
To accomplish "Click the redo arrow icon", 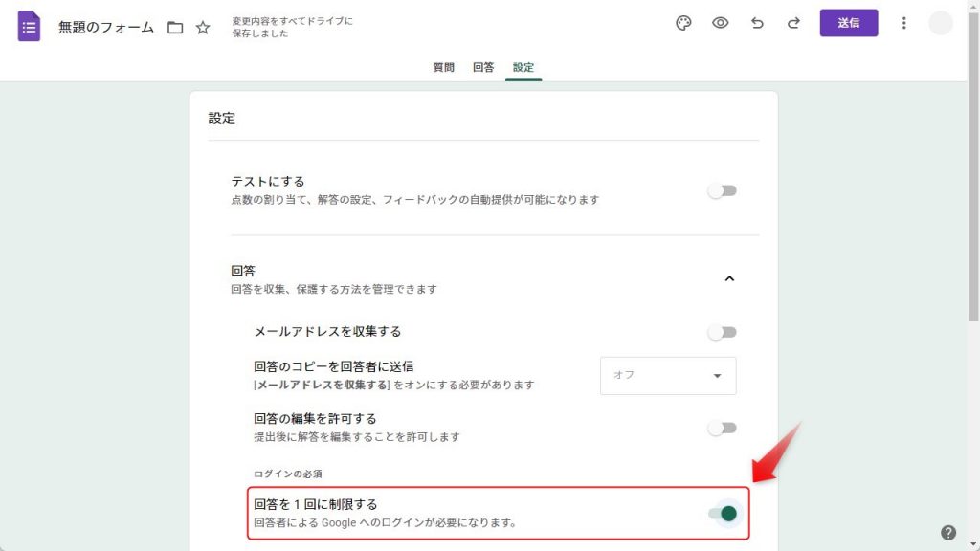I will (x=793, y=23).
